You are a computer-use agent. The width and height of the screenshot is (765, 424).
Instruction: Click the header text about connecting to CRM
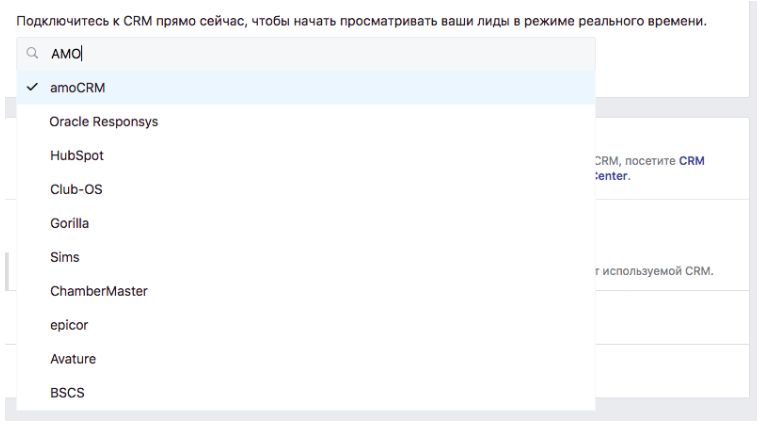click(362, 21)
